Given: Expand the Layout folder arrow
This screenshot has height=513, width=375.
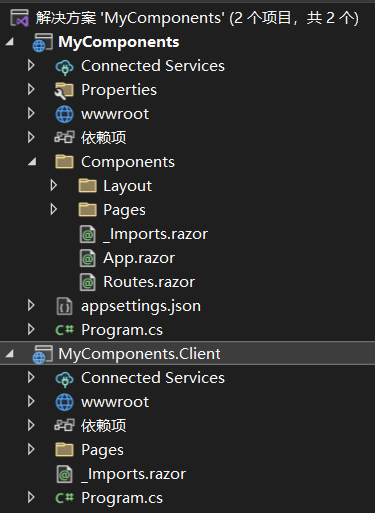Looking at the screenshot, I should click(53, 185).
